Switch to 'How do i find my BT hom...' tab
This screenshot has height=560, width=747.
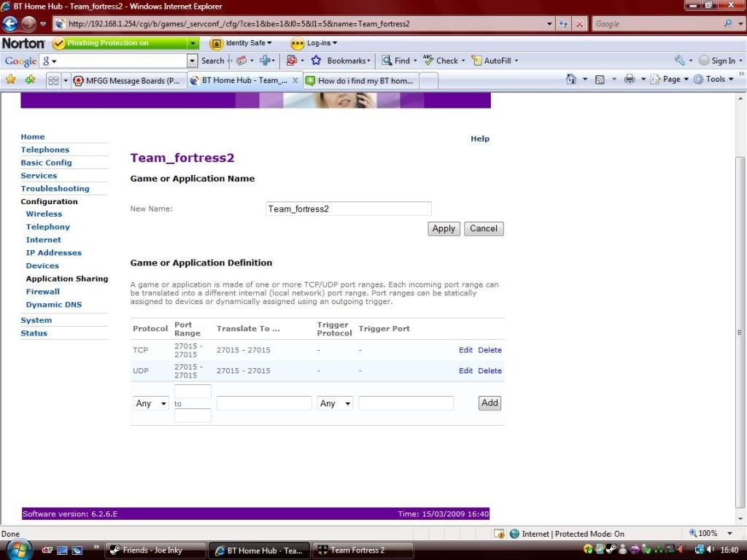pos(363,80)
